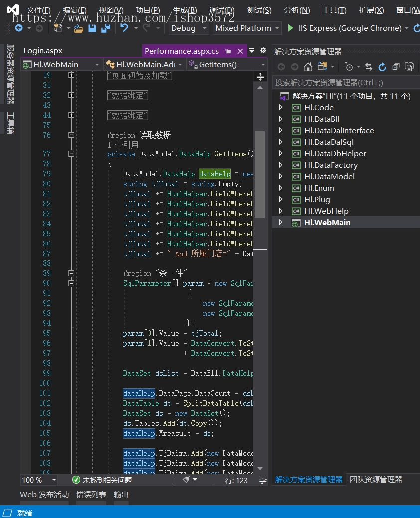Open the 服务器资源管理器 side tab
The width and height of the screenshot is (420, 518).
10,74
